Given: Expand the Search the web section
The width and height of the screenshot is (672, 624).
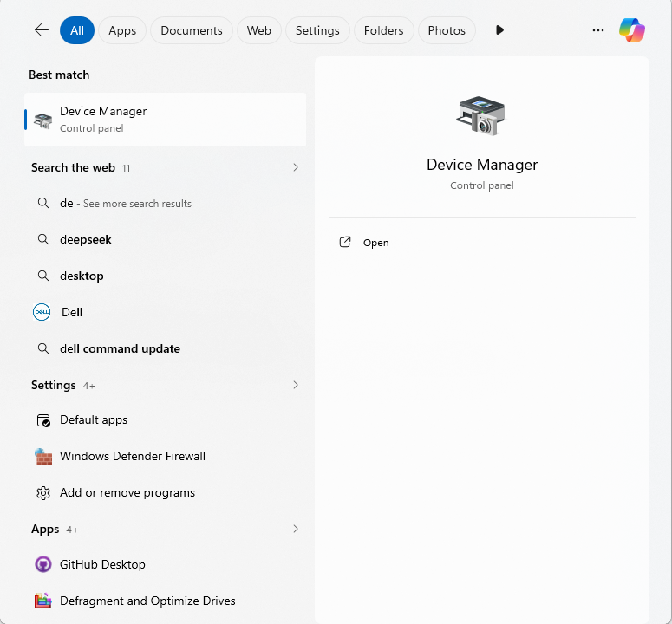Looking at the screenshot, I should click(295, 167).
